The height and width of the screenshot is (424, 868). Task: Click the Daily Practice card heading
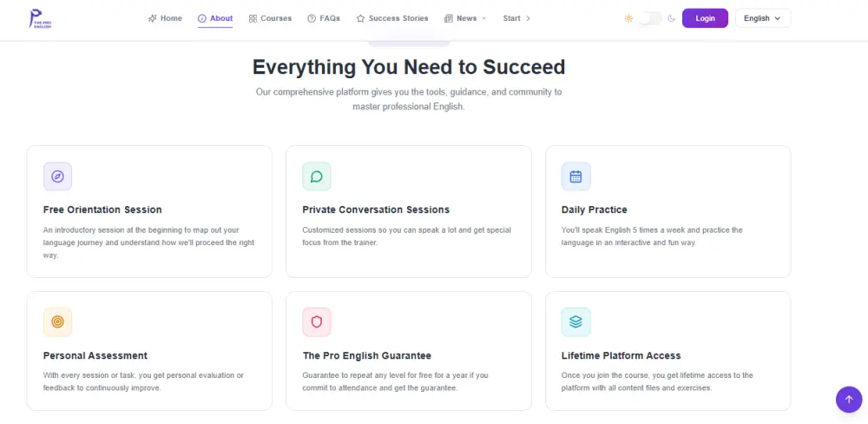point(595,209)
